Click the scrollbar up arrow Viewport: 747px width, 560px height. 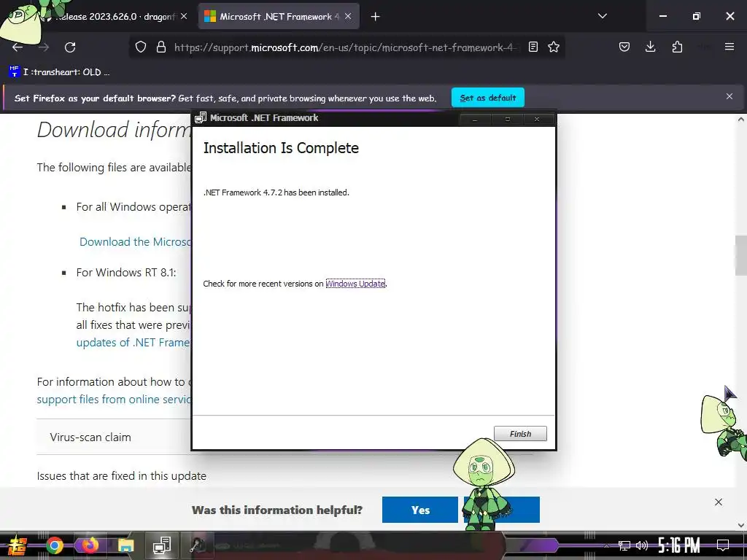pyautogui.click(x=741, y=120)
